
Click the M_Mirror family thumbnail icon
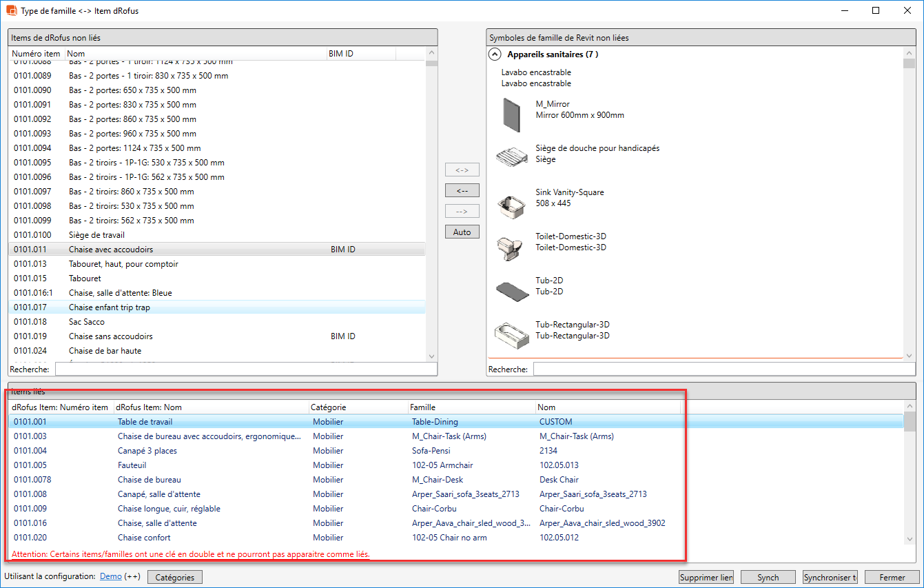(512, 114)
